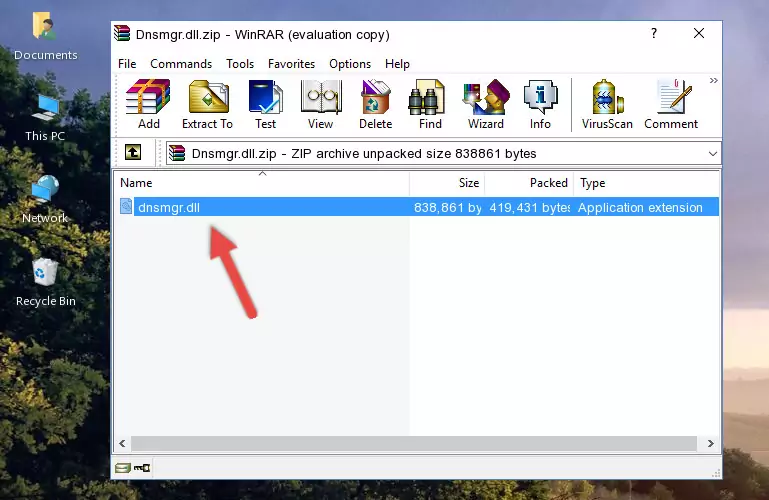This screenshot has height=500, width=769.
Task: Click the 838,861 size value
Action: click(x=447, y=207)
